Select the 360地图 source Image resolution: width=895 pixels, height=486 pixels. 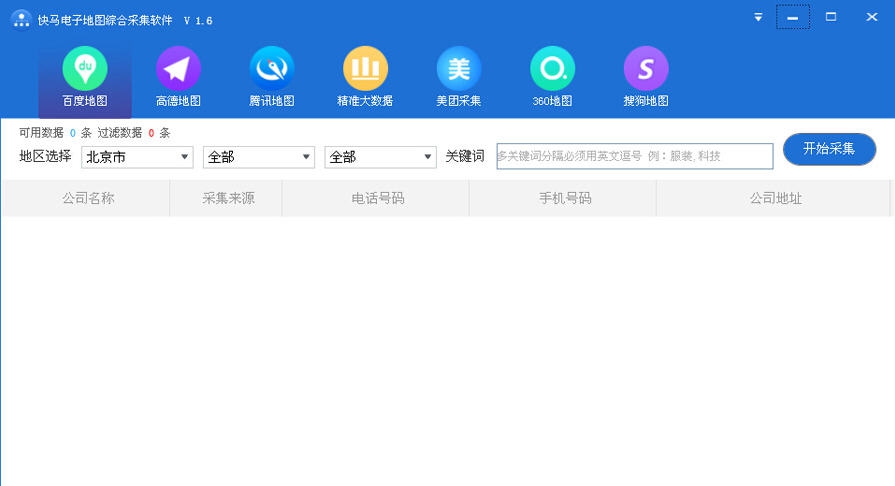point(553,78)
